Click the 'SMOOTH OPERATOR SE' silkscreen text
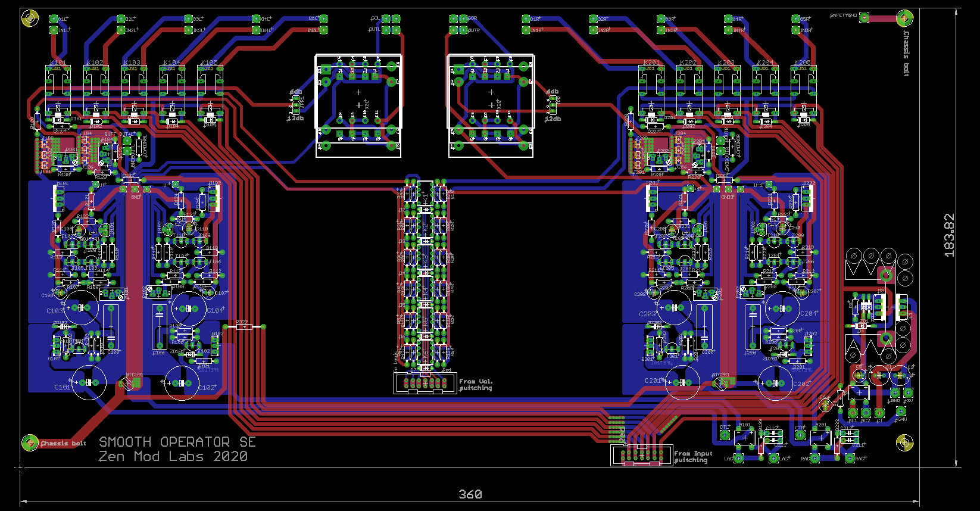The height and width of the screenshot is (511, 980). [x=177, y=442]
